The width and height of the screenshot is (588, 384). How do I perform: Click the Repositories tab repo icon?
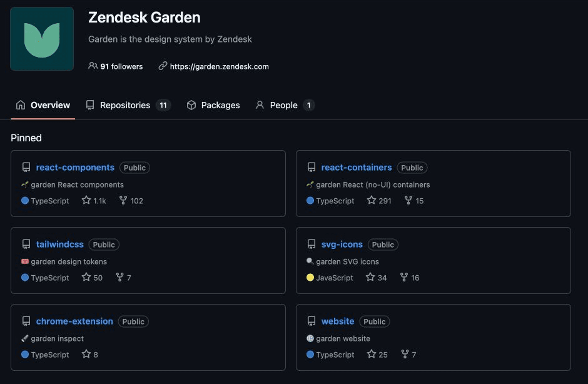(90, 105)
